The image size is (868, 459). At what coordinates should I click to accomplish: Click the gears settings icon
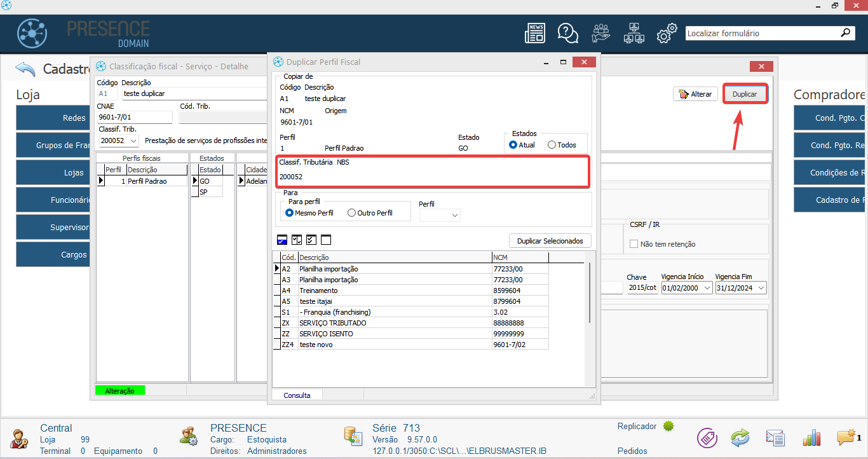pyautogui.click(x=666, y=33)
